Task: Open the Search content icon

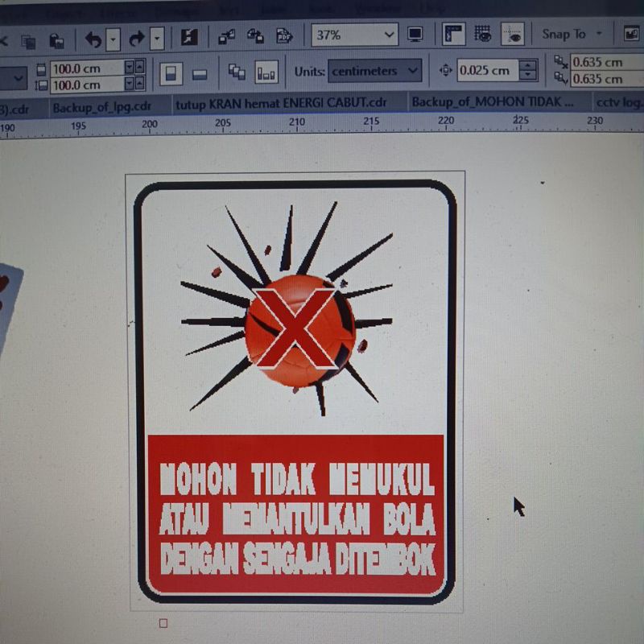Action: (x=190, y=38)
